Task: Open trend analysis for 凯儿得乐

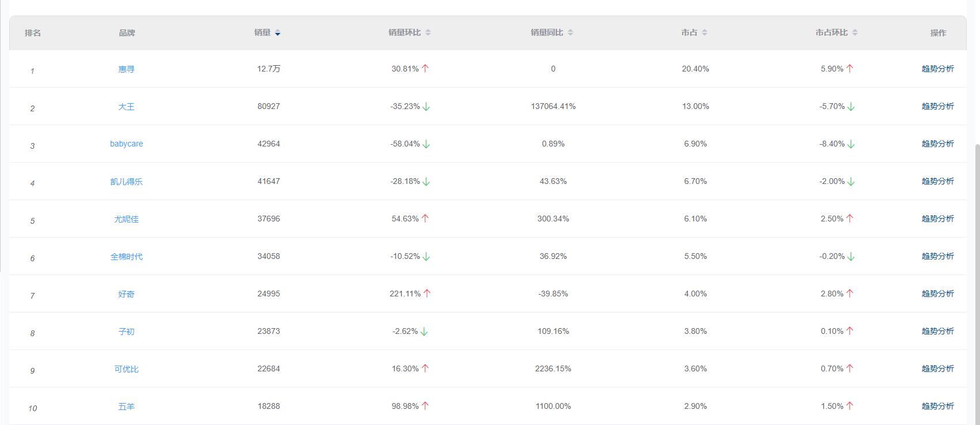Action: tap(937, 181)
